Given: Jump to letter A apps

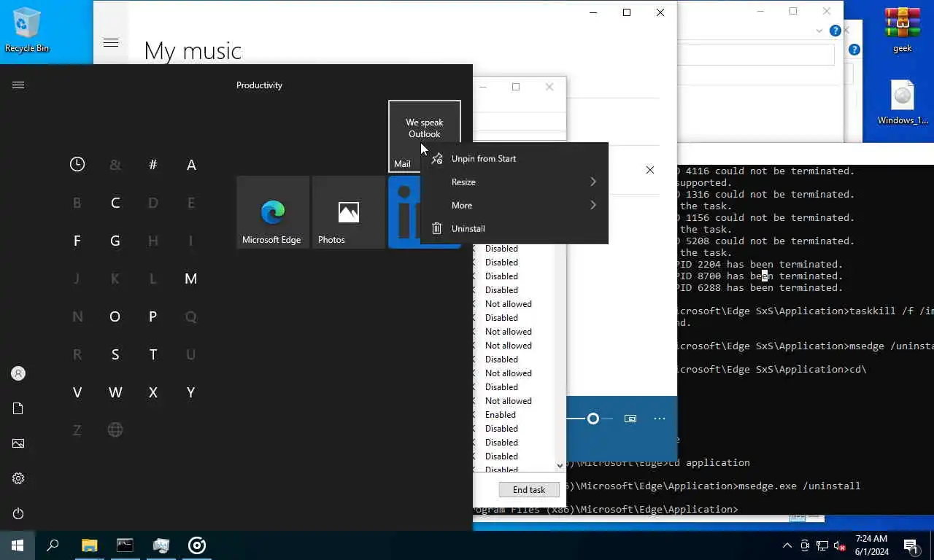Looking at the screenshot, I should tap(191, 165).
